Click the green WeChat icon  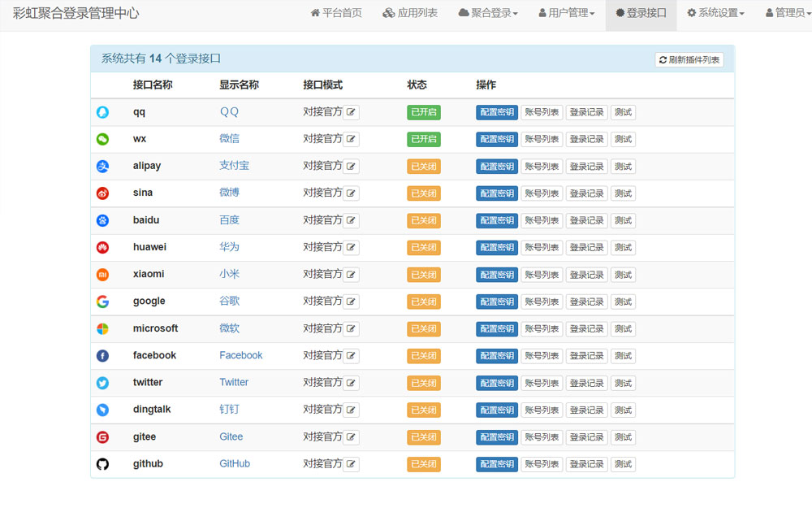[x=102, y=139]
